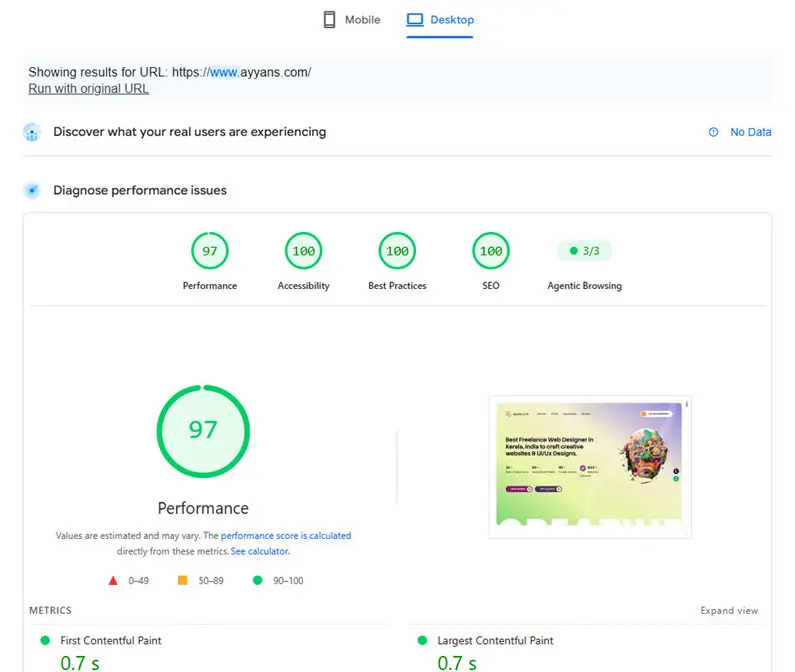This screenshot has width=795, height=672.
Task: Jump to the Performance 97 score gauge
Action: (x=210, y=251)
